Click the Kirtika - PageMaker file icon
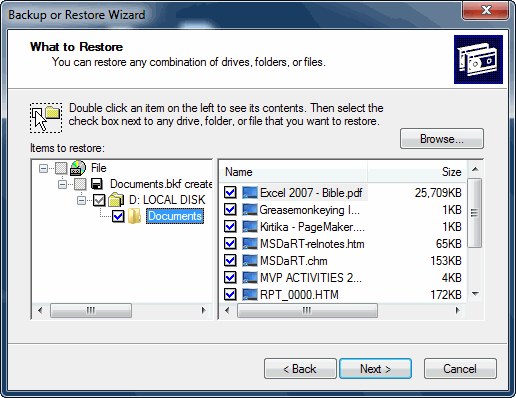Viewport: 516px width, 398px height. coord(250,227)
